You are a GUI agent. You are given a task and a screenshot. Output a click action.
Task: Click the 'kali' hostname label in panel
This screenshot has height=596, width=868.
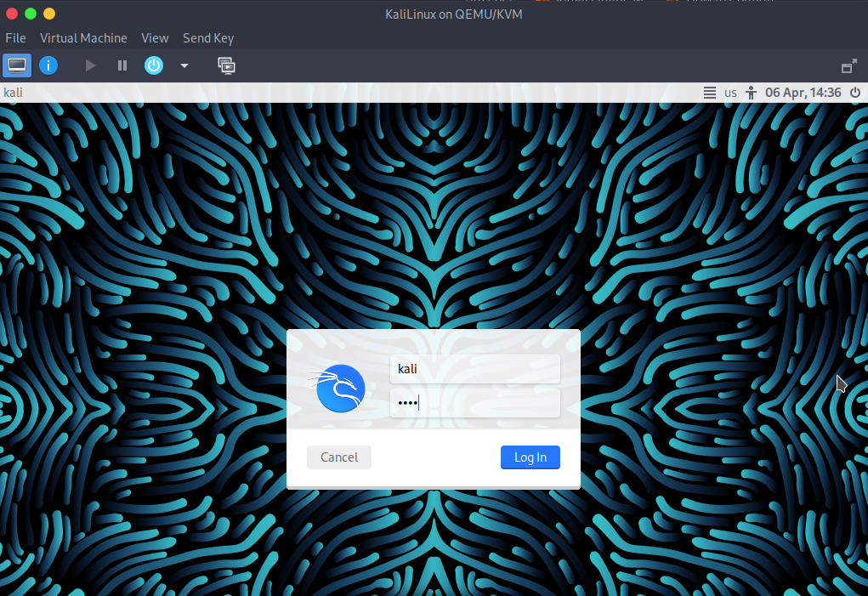click(14, 93)
